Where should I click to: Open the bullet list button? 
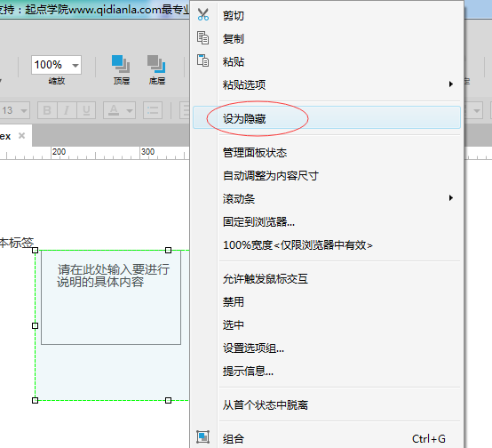[153, 110]
